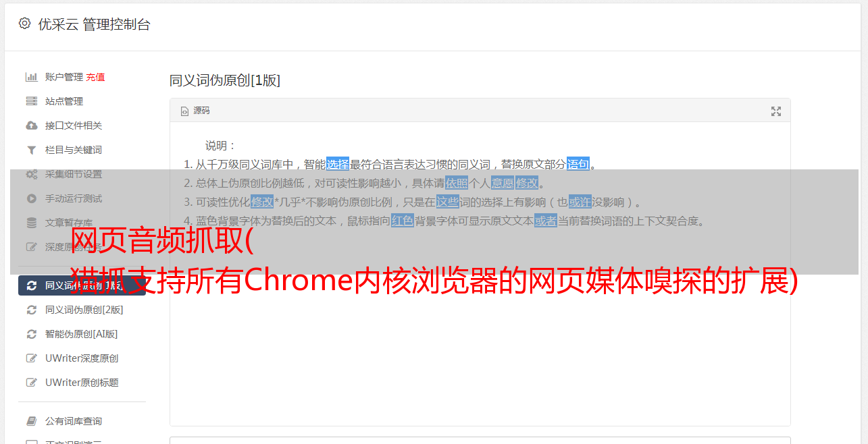Click the refresh icon for 同义词伪原创[2版]
Viewport: 868px width, 444px height.
[x=31, y=310]
